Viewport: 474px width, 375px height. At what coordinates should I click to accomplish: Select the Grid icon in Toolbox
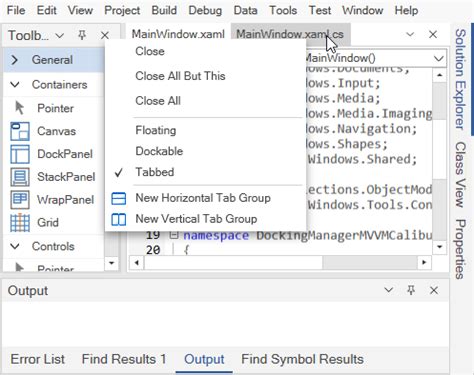(20, 222)
